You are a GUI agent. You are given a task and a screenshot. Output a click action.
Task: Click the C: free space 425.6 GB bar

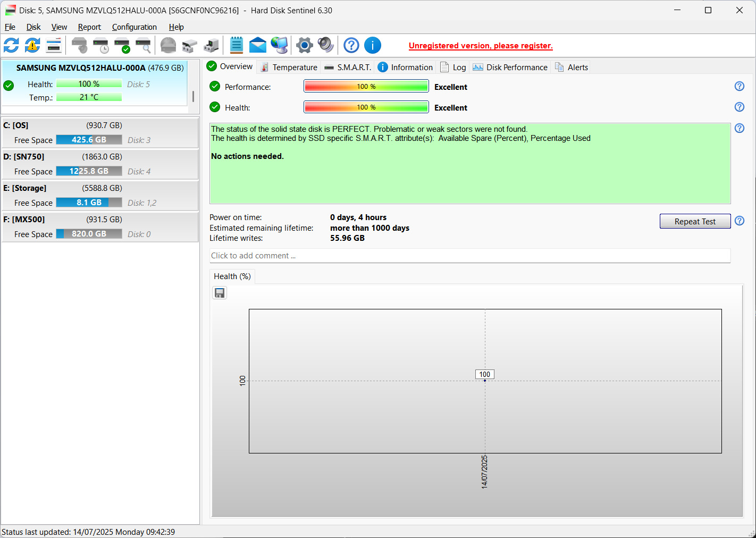tap(89, 140)
